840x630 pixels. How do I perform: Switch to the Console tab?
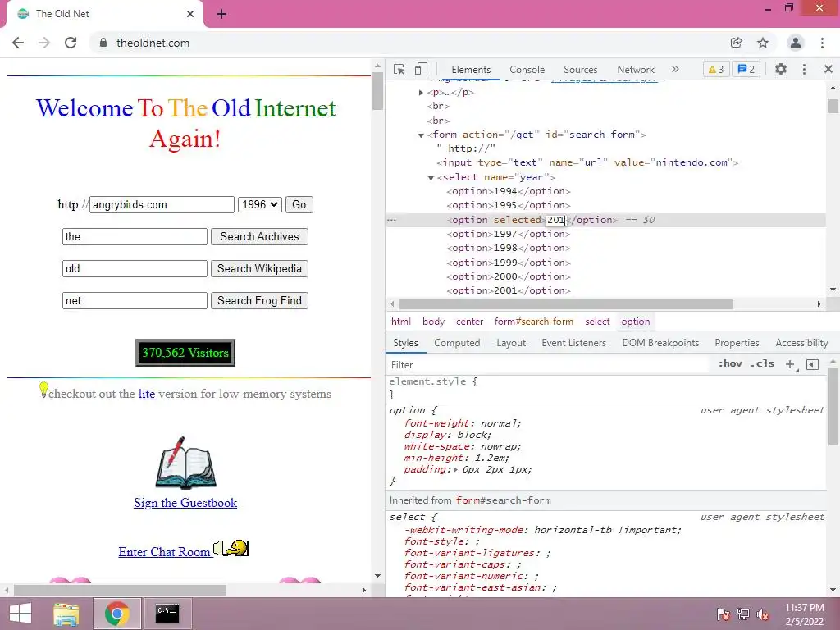(527, 70)
